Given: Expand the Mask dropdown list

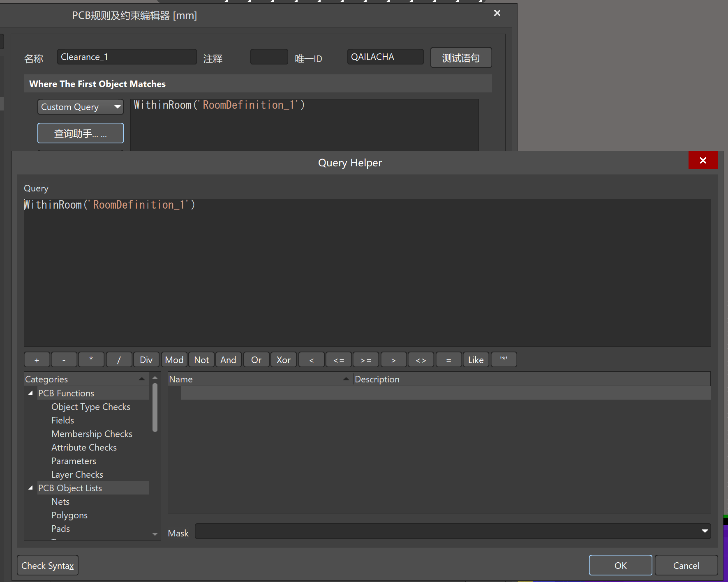Looking at the screenshot, I should pyautogui.click(x=705, y=531).
